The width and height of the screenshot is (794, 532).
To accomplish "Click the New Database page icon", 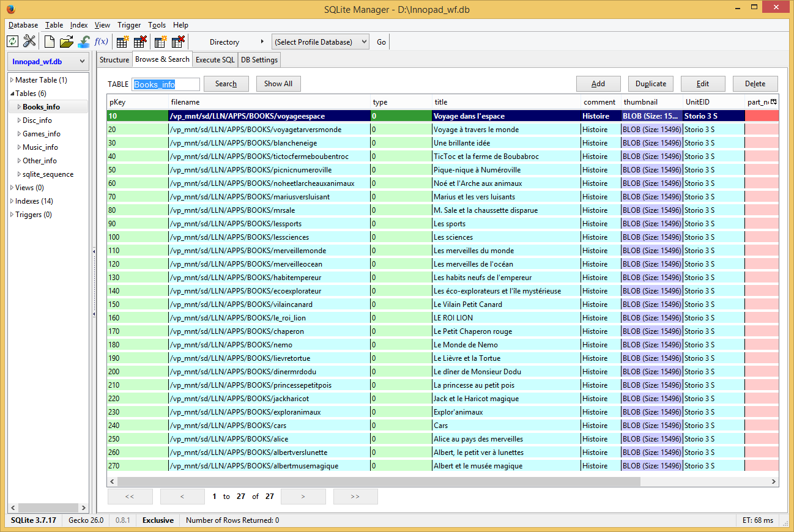I will (x=50, y=42).
